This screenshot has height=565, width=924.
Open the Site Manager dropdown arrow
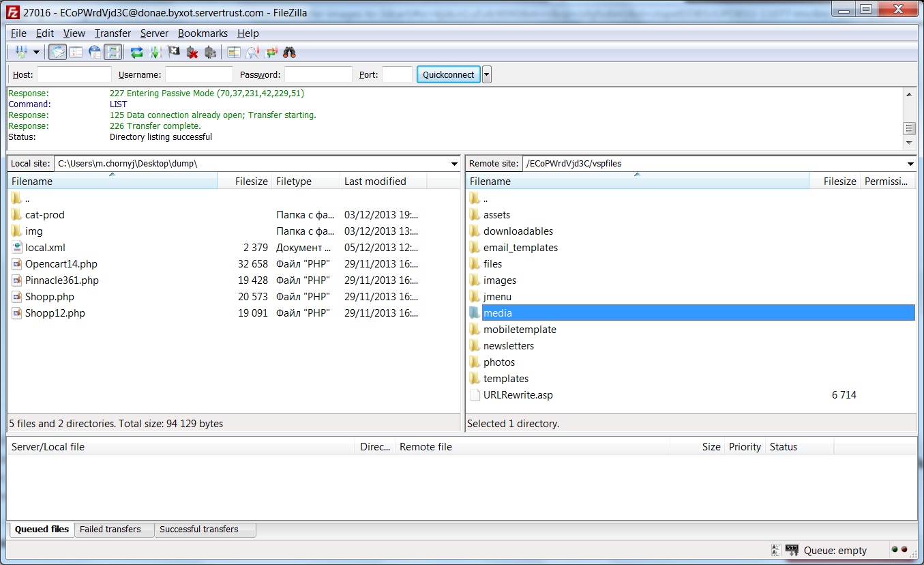(36, 52)
